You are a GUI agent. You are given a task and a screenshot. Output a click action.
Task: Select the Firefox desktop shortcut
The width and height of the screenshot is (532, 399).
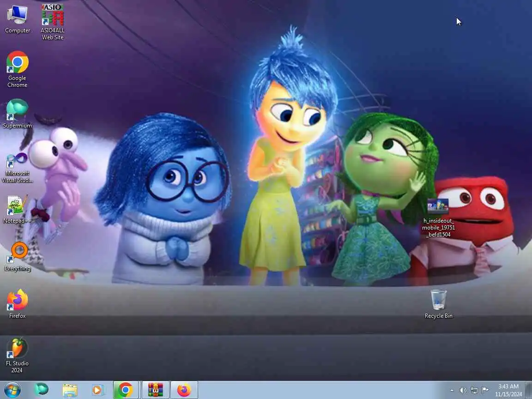point(17,304)
